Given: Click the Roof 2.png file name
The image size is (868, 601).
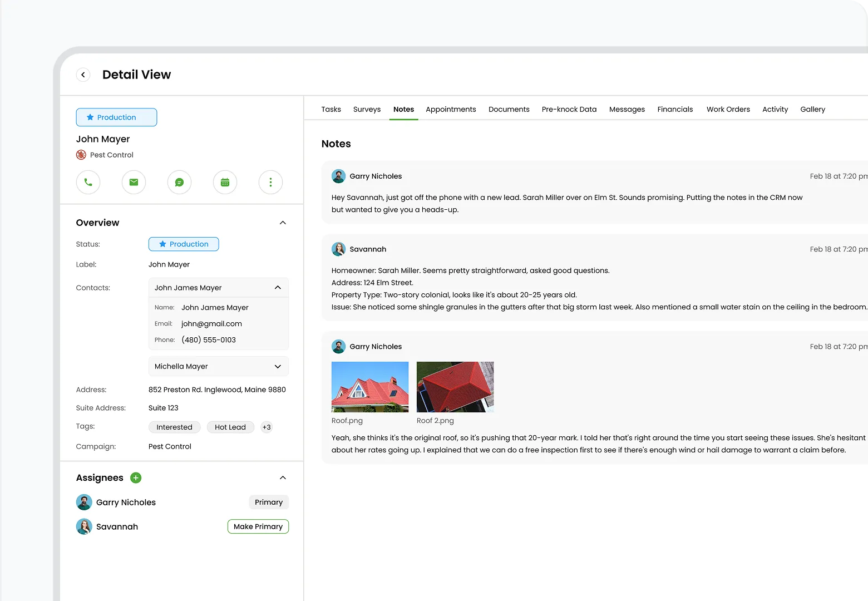Looking at the screenshot, I should point(435,421).
